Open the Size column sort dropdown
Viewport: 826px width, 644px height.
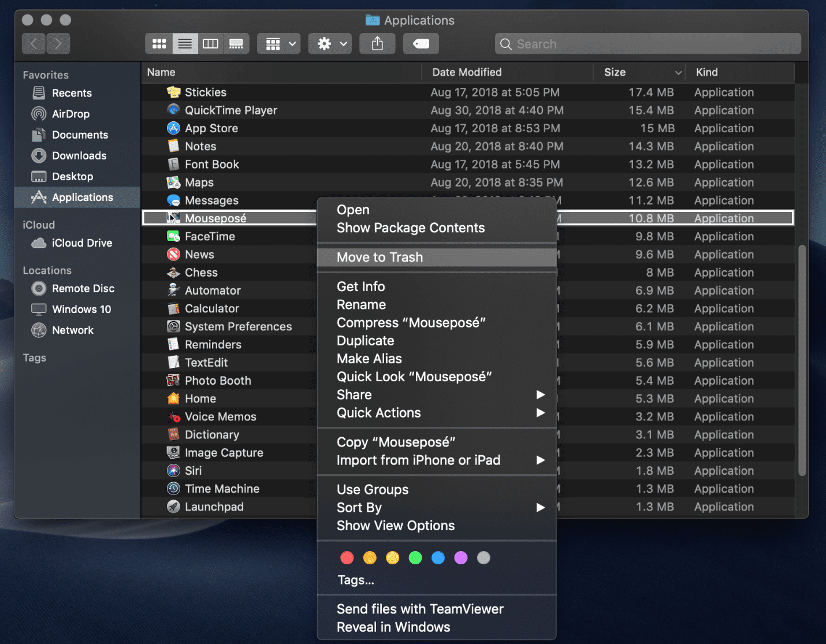[678, 72]
